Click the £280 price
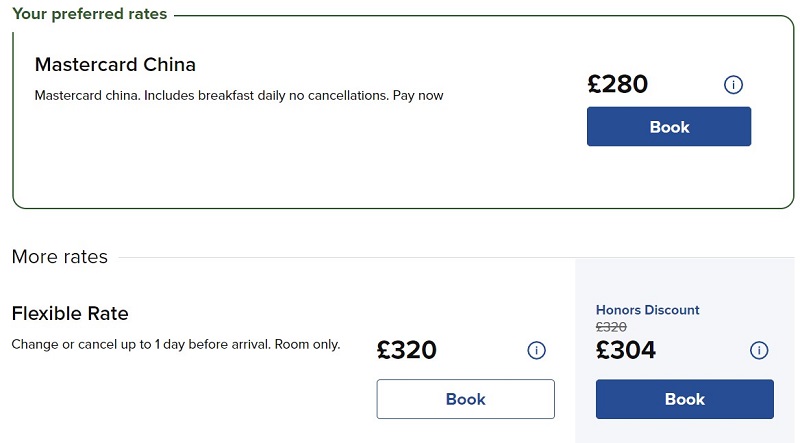800x443 pixels. pyautogui.click(x=617, y=84)
